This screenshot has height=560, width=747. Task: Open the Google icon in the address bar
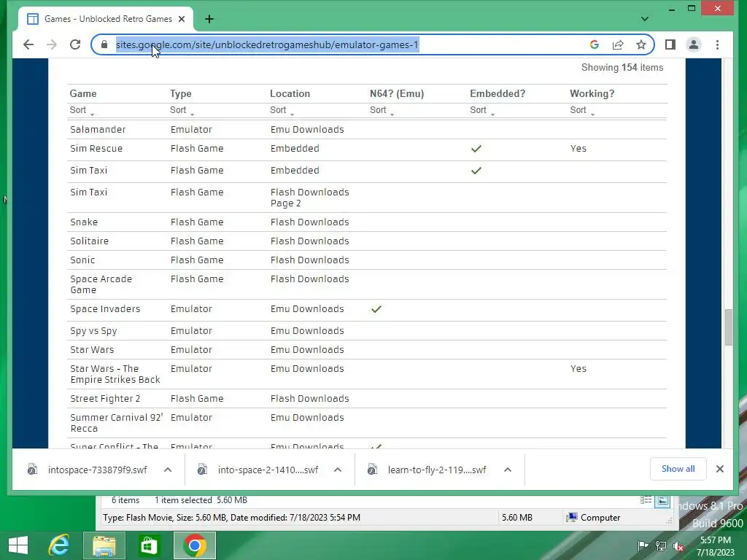tap(594, 44)
